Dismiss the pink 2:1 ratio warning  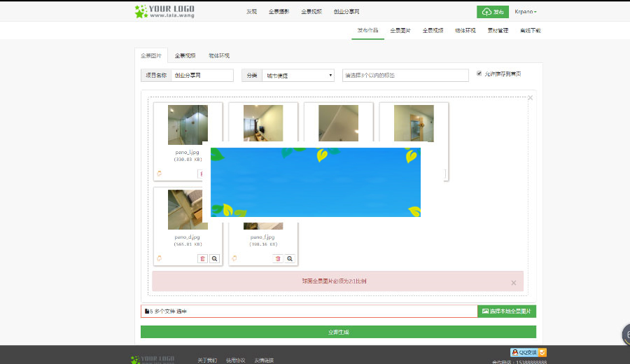(513, 282)
